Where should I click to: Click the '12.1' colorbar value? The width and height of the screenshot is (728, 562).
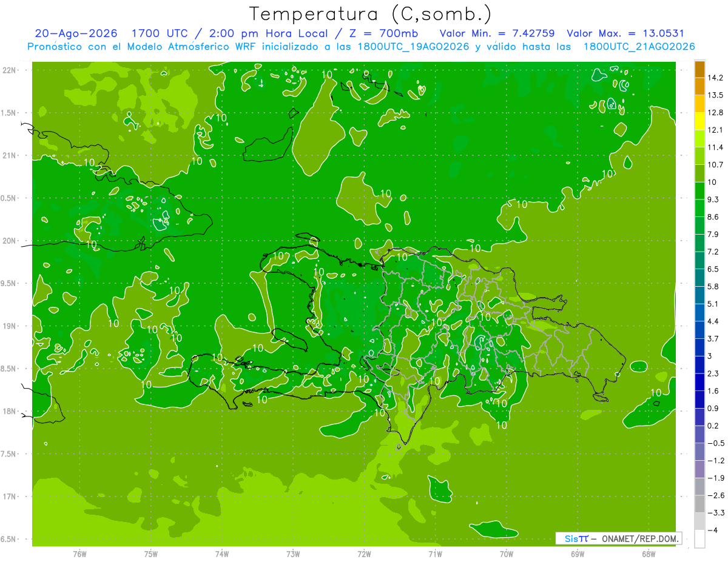[x=715, y=130]
